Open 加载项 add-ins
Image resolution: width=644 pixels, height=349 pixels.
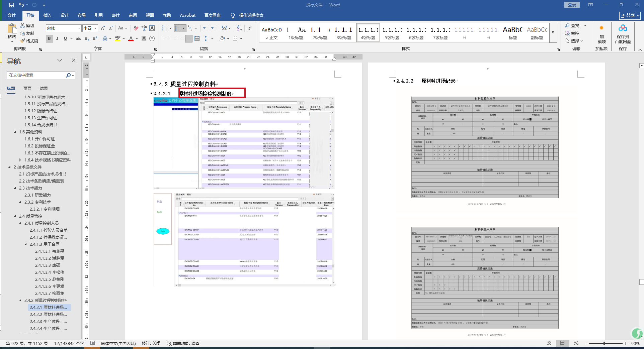click(x=601, y=35)
